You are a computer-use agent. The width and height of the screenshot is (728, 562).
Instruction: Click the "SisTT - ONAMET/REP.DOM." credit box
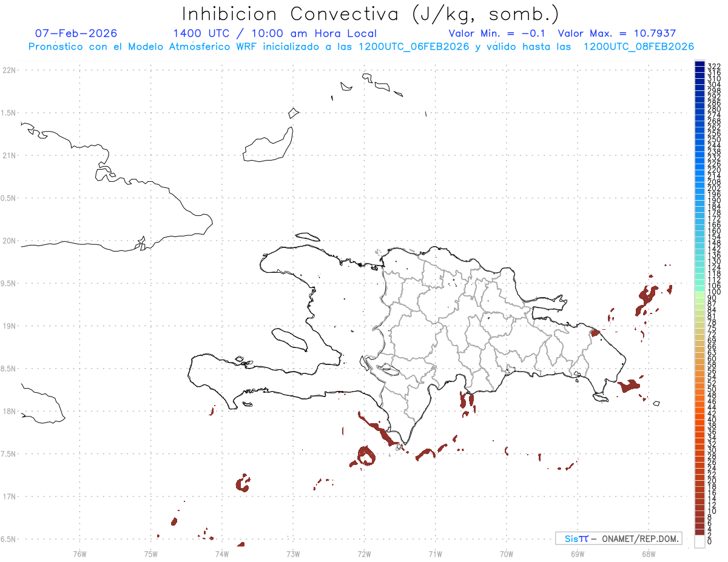point(618,538)
